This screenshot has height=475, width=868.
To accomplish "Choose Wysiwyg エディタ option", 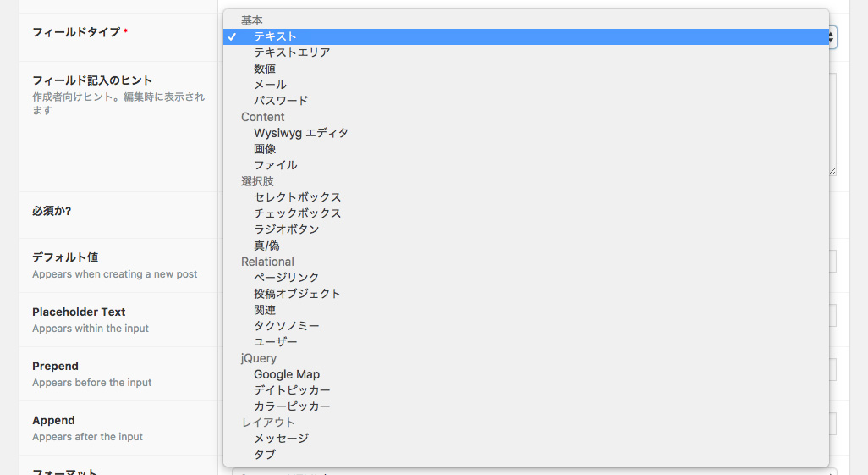I will 526,133.
